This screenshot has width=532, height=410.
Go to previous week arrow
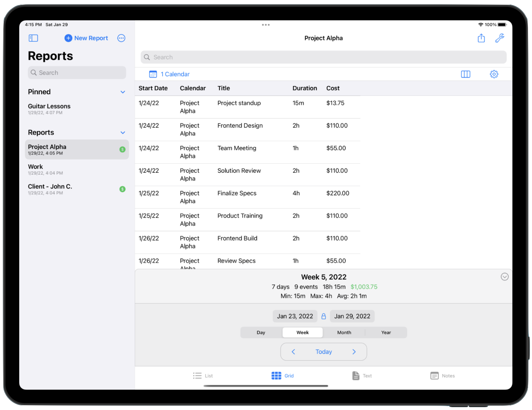[293, 352]
